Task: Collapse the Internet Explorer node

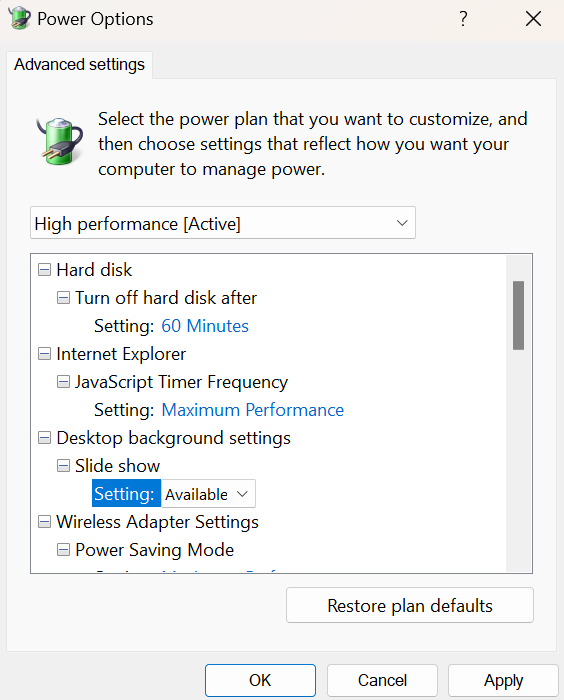Action: click(x=44, y=354)
